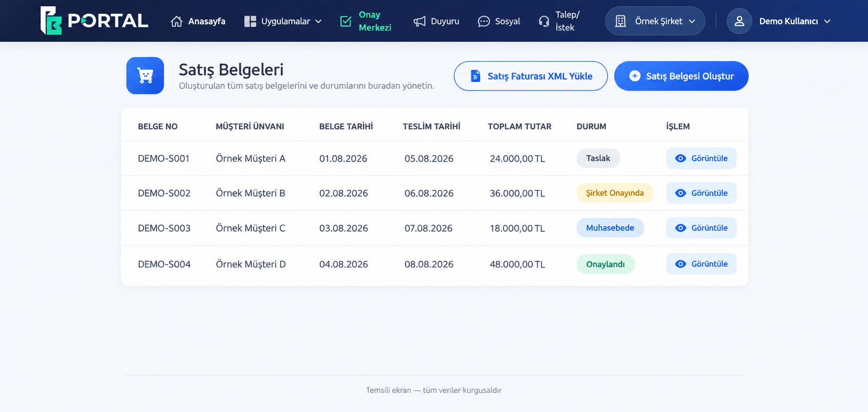This screenshot has width=868, height=412.
Task: Click the headset icon beside Talep/İstek
Action: coord(544,21)
